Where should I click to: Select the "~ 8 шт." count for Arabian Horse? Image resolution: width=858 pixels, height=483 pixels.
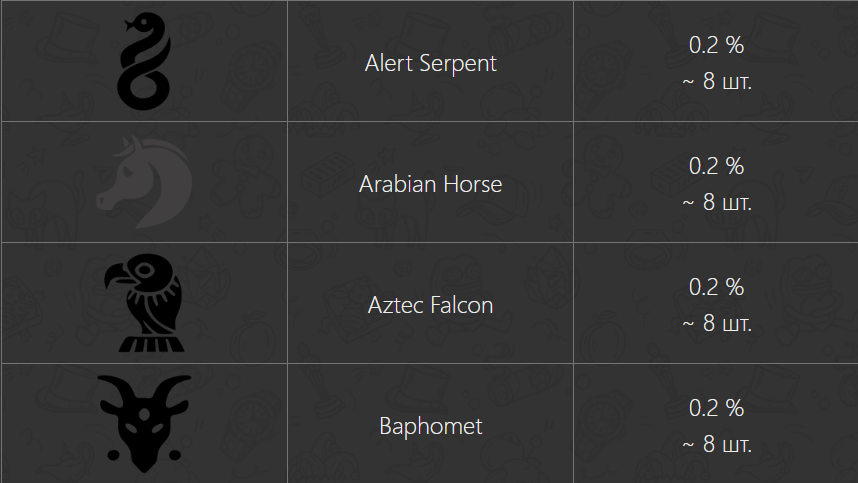[x=716, y=203]
